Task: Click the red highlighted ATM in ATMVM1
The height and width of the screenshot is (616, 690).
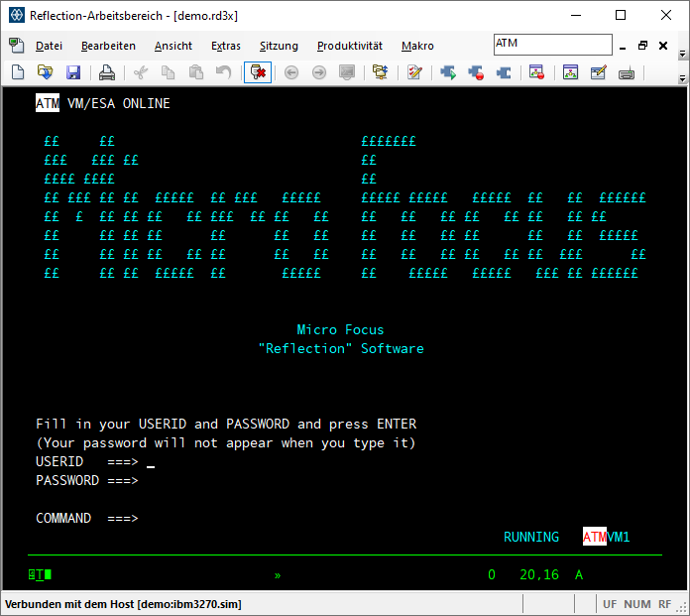Action: pyautogui.click(x=595, y=537)
